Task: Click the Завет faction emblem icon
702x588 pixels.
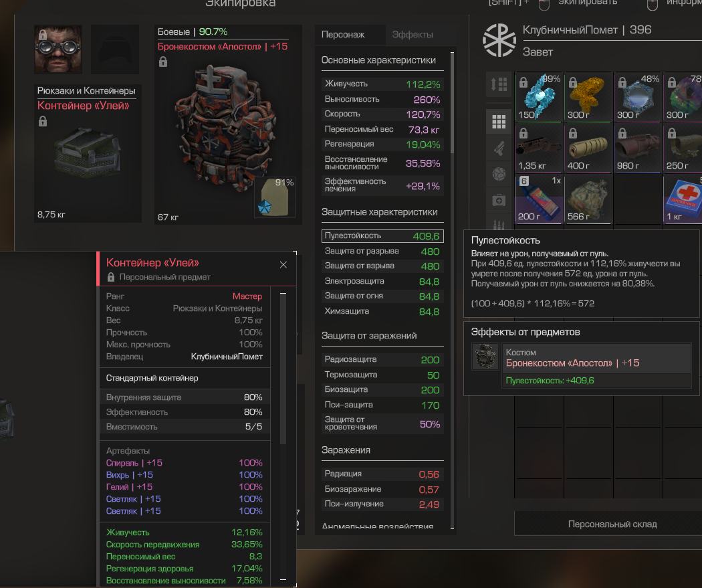Action: click(499, 40)
